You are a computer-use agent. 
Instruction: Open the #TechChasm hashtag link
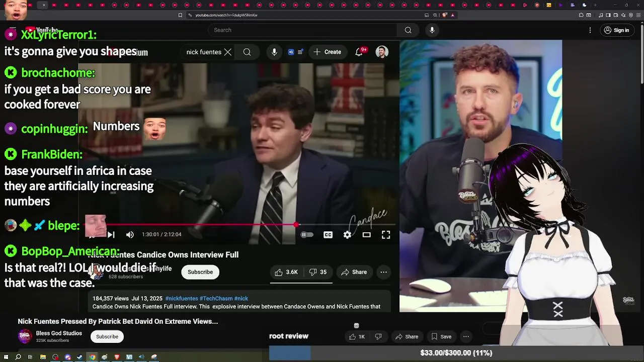[216, 299]
